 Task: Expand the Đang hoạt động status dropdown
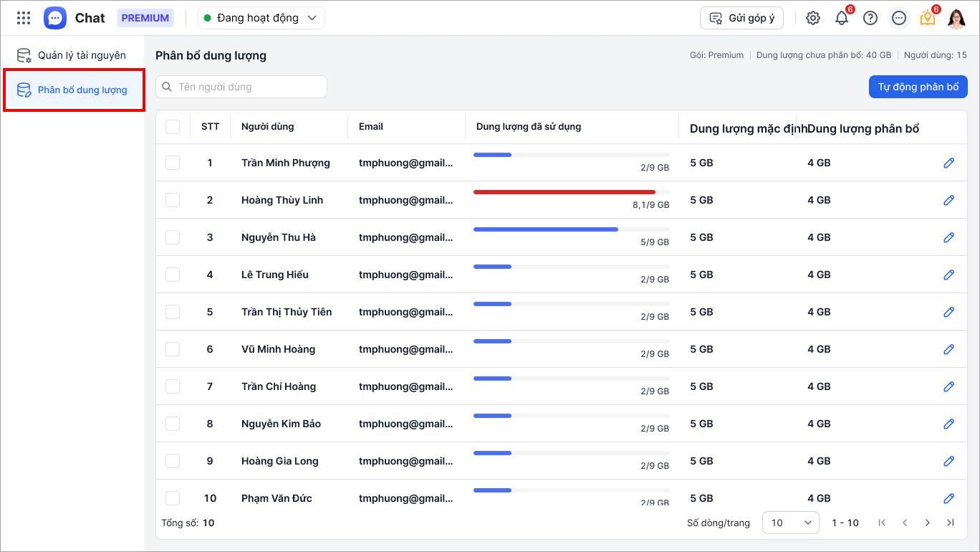(x=261, y=18)
